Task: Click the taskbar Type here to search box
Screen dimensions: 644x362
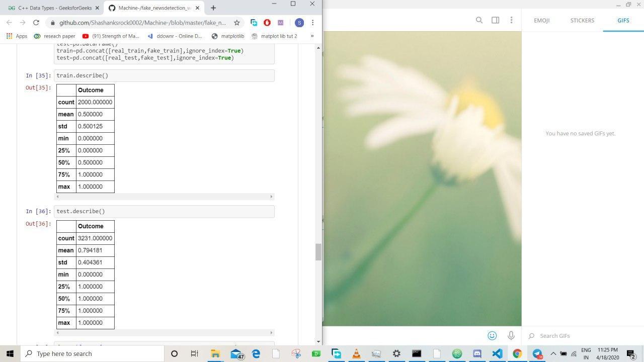Action: click(x=92, y=353)
